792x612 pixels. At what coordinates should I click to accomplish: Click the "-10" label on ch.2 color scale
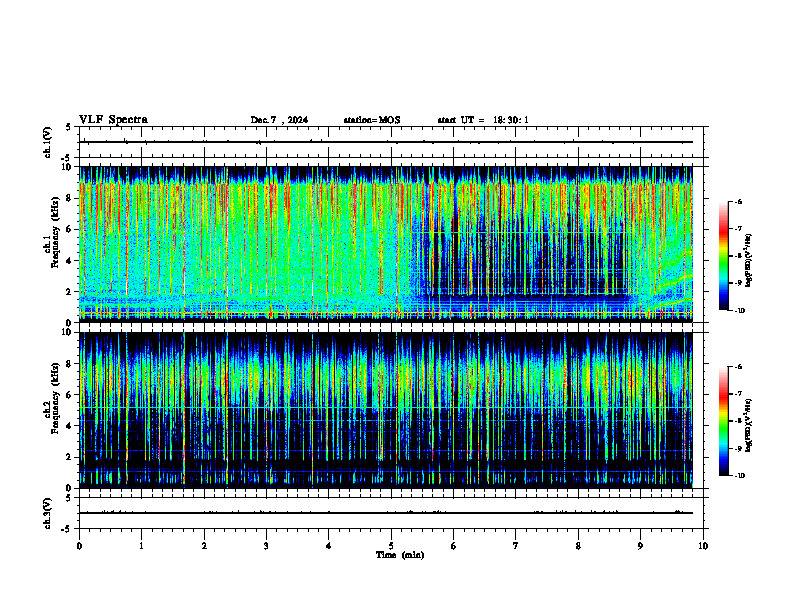click(739, 475)
